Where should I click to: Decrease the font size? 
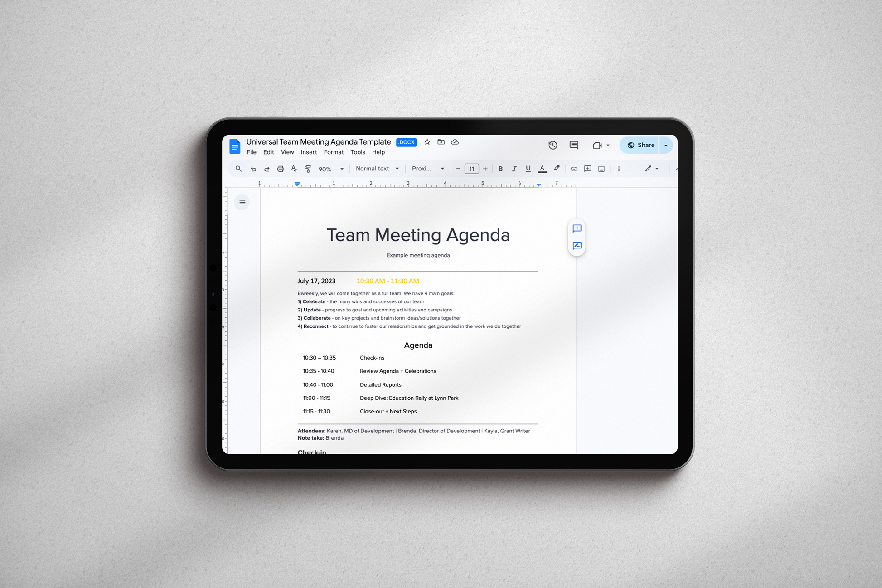tap(458, 169)
